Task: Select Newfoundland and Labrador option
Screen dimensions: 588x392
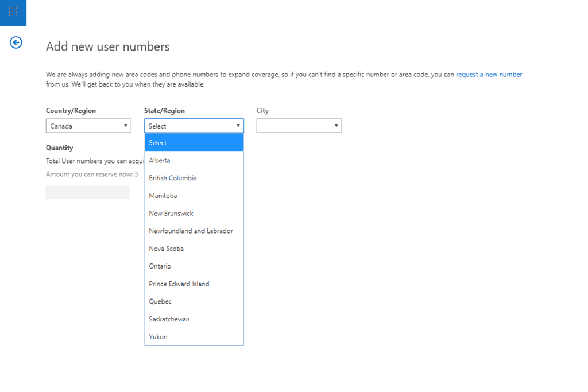Action: 194,231
